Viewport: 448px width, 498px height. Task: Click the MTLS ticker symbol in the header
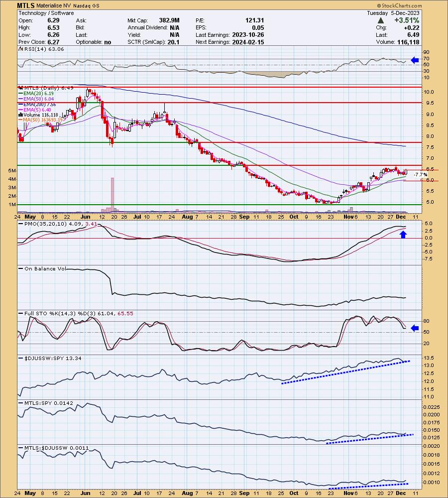[x=26, y=5]
